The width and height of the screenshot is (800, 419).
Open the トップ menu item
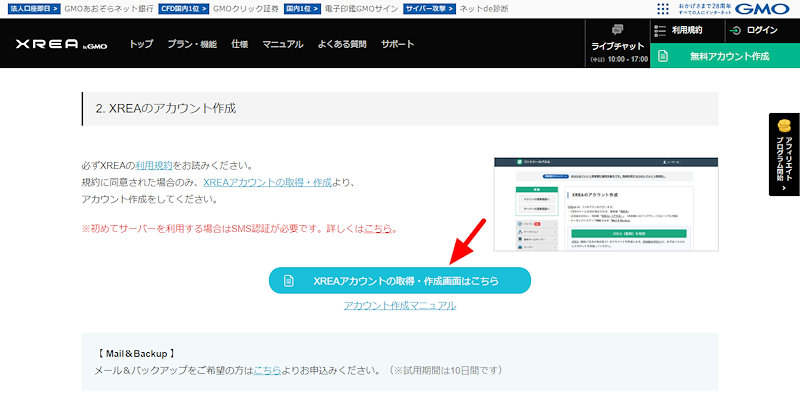(x=141, y=45)
